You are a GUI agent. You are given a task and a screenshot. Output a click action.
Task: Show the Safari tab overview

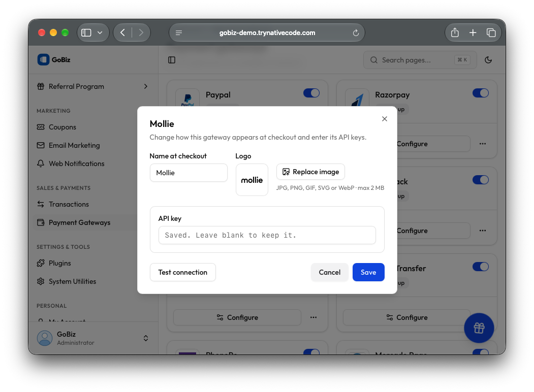[x=491, y=32]
